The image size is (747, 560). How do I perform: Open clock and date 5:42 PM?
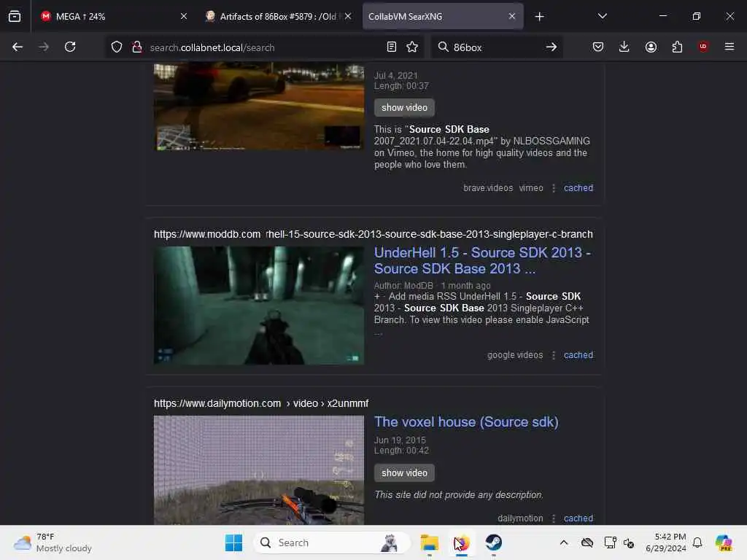coord(665,542)
